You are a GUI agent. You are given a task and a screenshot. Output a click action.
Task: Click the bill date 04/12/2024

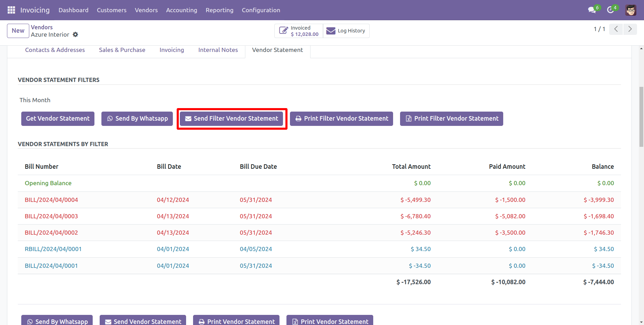(173, 200)
